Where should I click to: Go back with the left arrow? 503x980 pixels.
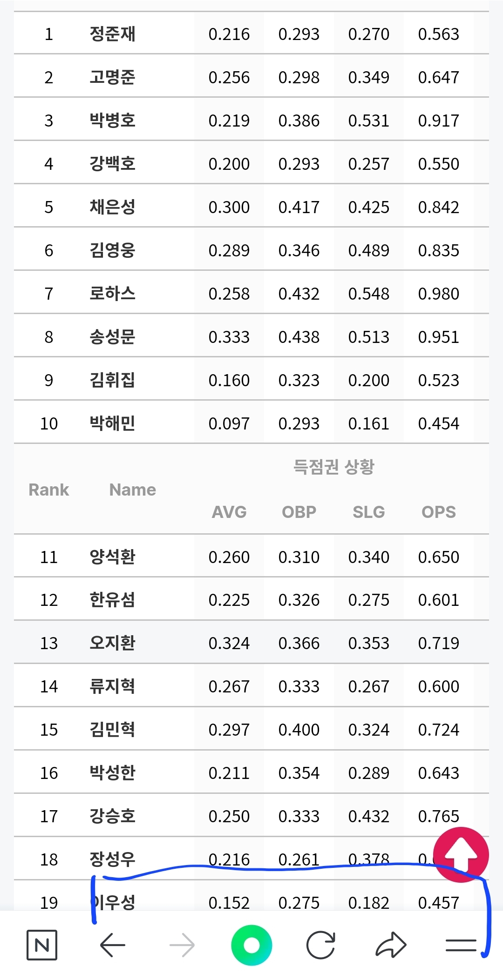(113, 945)
